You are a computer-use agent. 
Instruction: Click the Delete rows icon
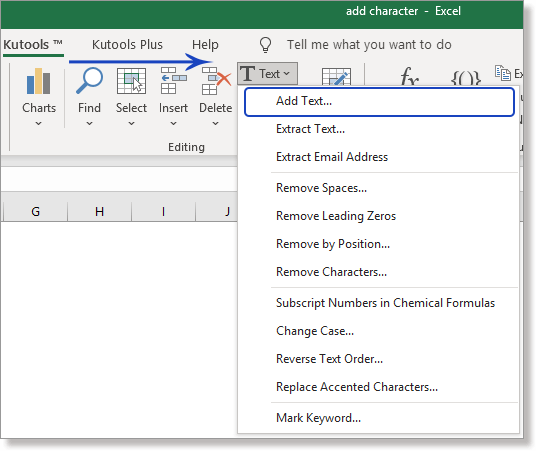(216, 81)
